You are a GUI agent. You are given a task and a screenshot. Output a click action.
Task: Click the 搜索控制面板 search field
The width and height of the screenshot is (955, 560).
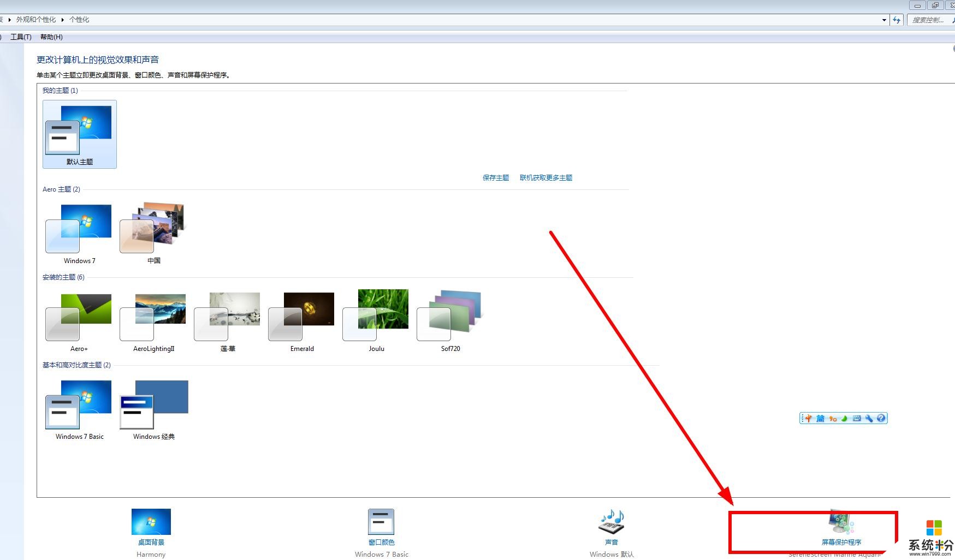click(x=930, y=20)
